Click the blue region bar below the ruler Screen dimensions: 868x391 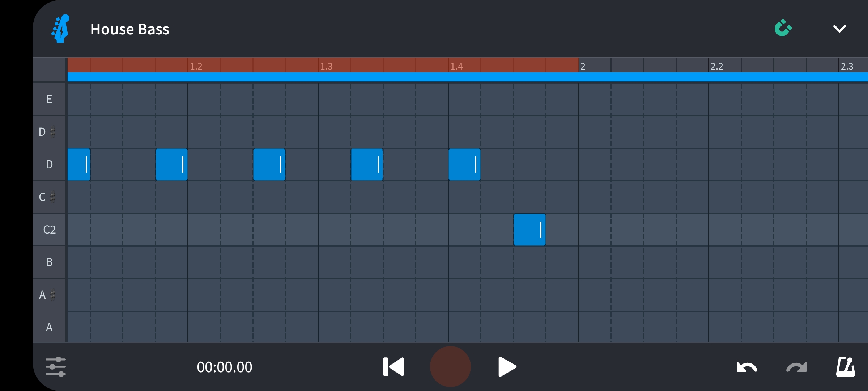(x=468, y=77)
